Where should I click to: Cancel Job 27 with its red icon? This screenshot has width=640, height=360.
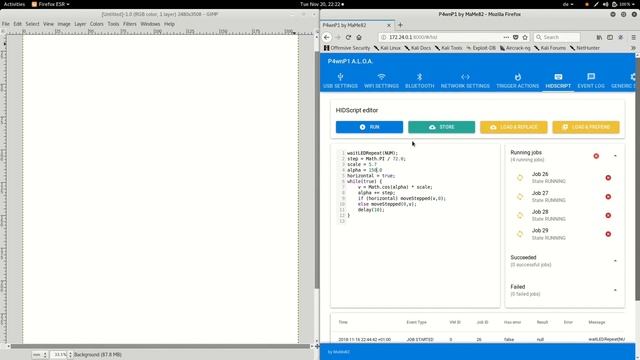pos(608,197)
